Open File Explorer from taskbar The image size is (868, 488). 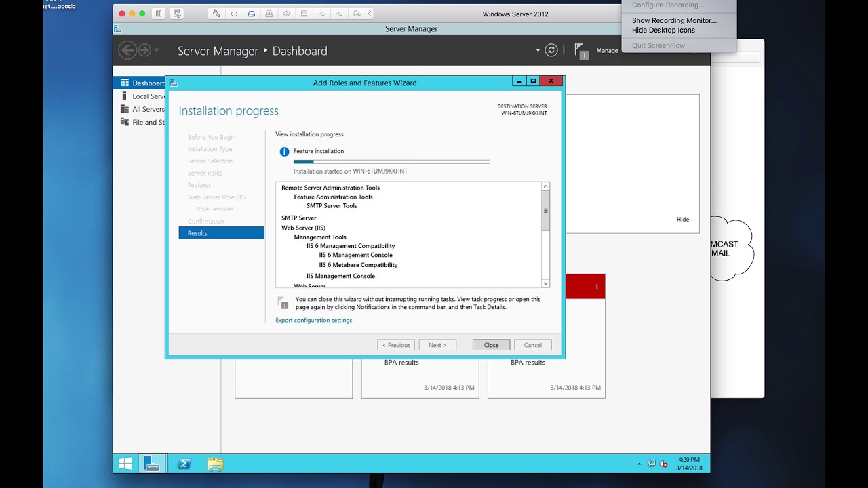(215, 464)
